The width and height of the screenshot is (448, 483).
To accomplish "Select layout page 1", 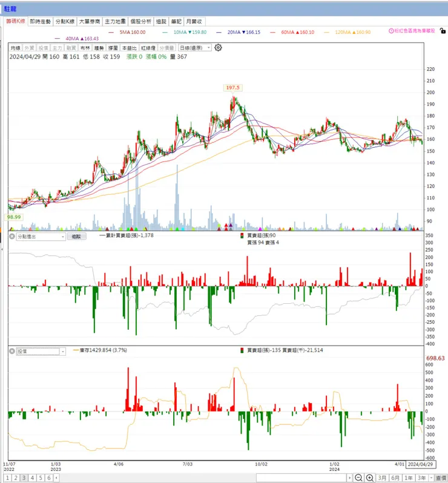I will pyautogui.click(x=7, y=478).
